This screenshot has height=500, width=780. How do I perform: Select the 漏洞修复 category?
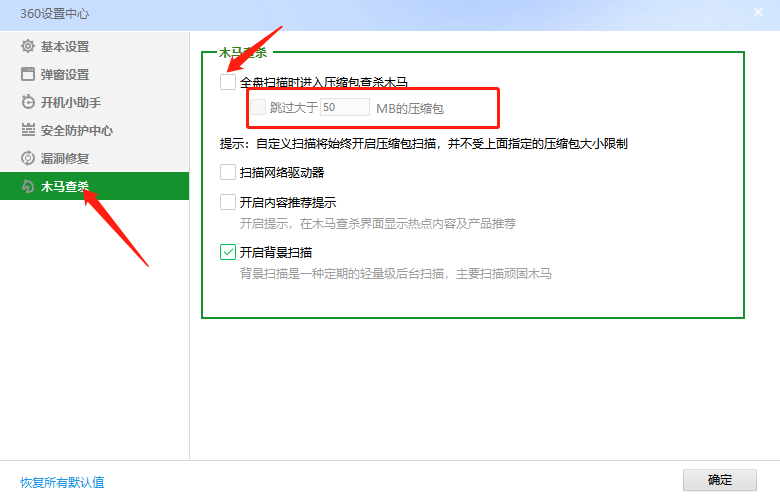pyautogui.click(x=95, y=158)
